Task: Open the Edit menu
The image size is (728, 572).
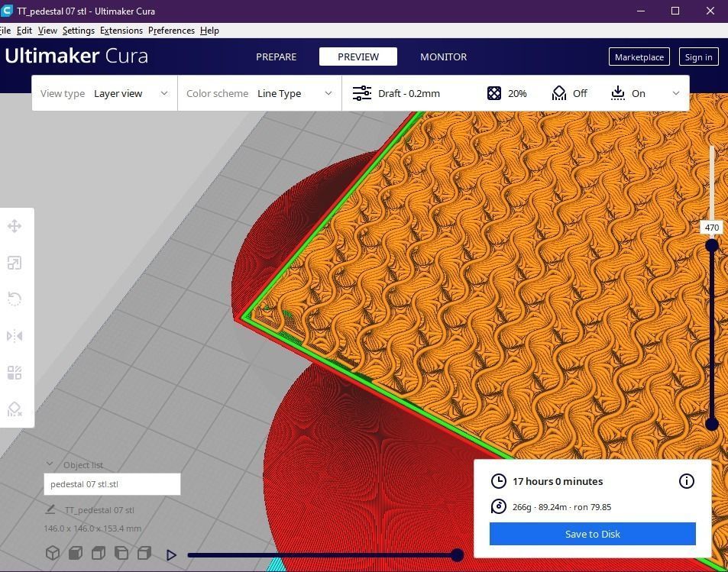Action: pos(24,31)
